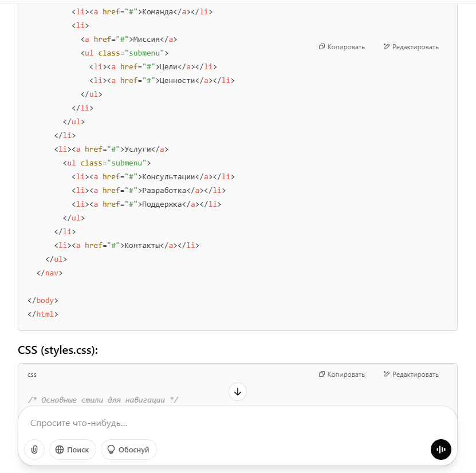
Task: Click the code line containing 'Консультации'
Action: [153, 176]
